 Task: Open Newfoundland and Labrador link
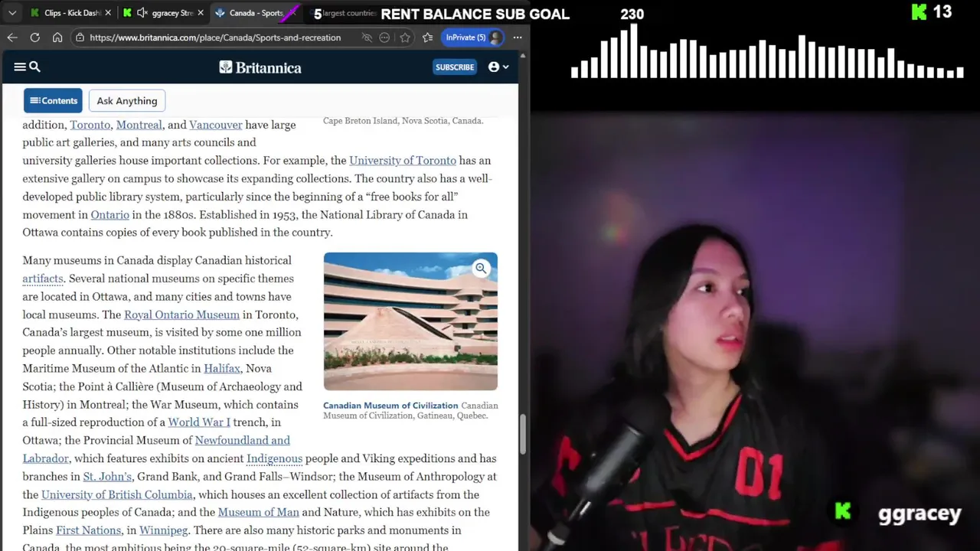coord(156,449)
